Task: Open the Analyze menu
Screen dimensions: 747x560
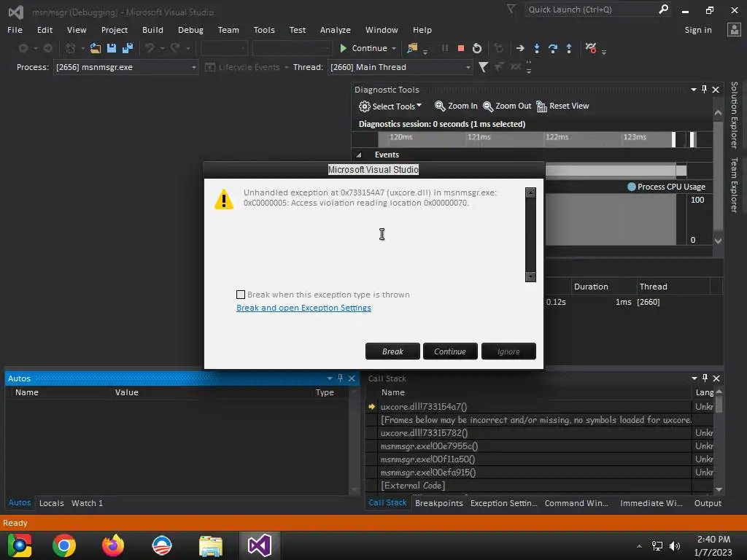Action: coord(336,29)
